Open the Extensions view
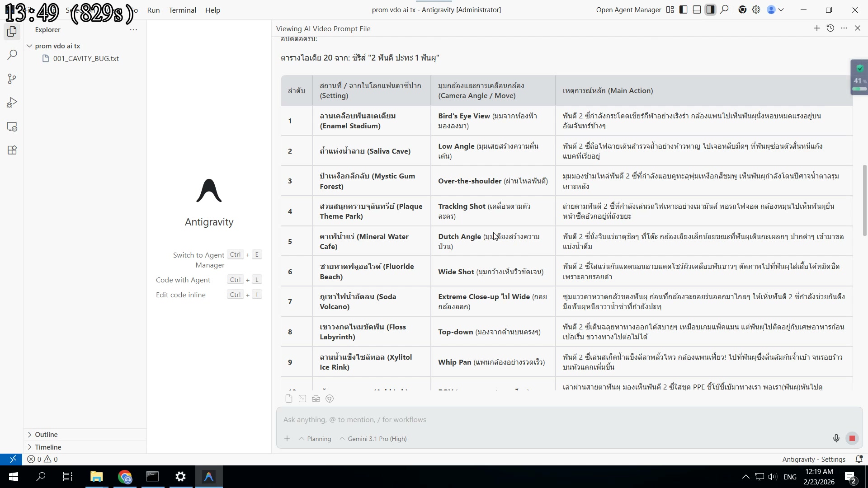Image resolution: width=868 pixels, height=488 pixels. tap(12, 150)
